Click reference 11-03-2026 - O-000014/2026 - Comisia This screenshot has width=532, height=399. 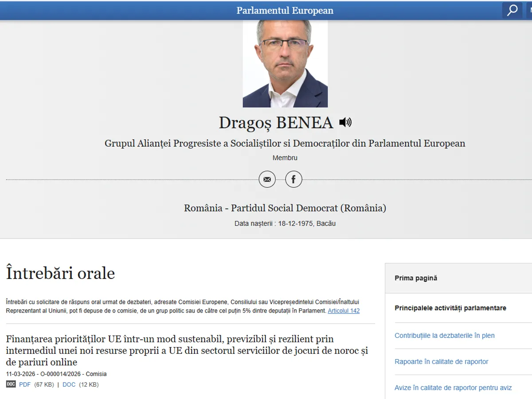[x=56, y=374]
